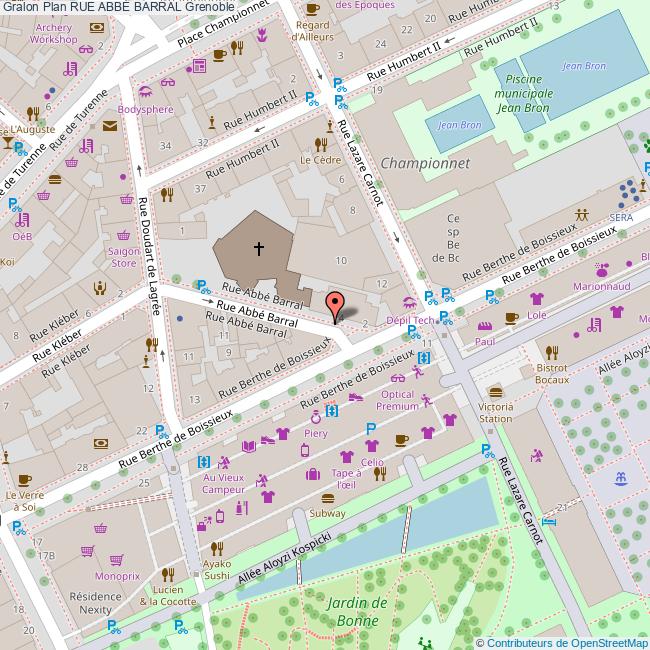
Task: Select the Paul bakery icon
Action: (x=486, y=327)
